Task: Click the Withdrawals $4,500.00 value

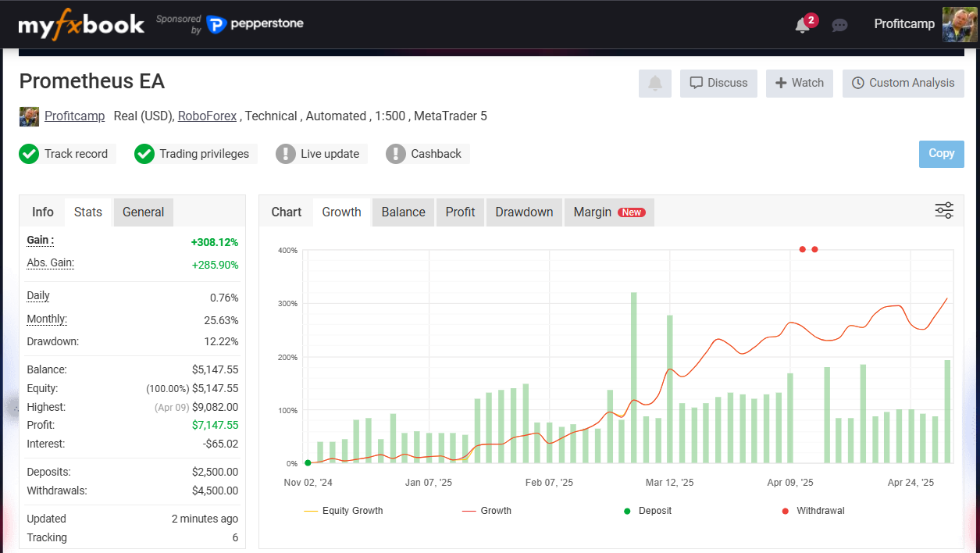Action: (216, 491)
